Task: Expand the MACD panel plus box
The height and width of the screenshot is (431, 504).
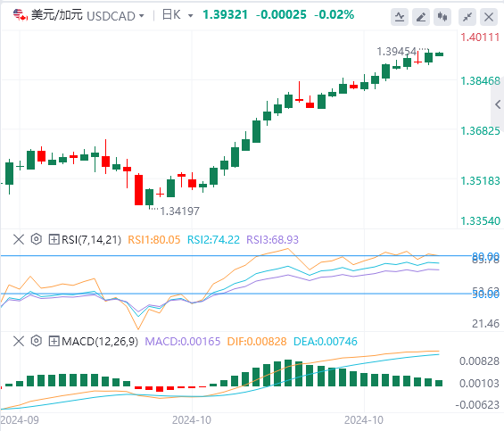Action: tap(54, 341)
